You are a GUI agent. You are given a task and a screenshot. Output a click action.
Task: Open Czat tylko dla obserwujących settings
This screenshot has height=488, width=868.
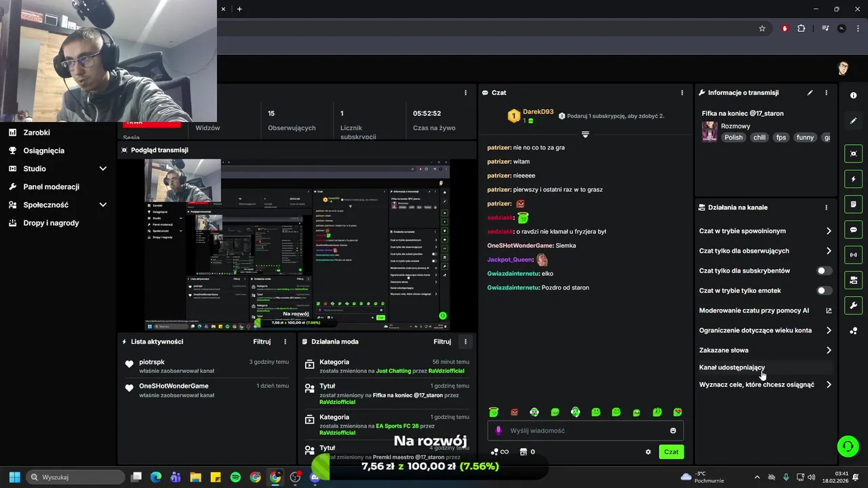[766, 251]
